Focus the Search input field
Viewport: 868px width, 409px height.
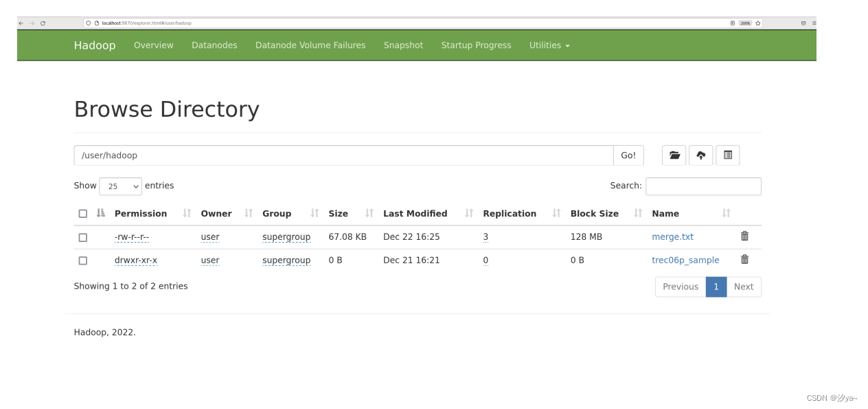(x=703, y=186)
